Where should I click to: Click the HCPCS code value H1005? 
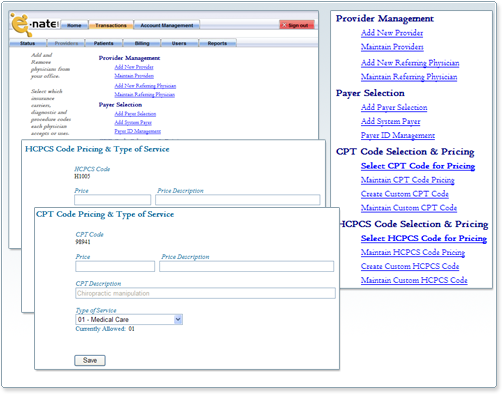point(82,176)
